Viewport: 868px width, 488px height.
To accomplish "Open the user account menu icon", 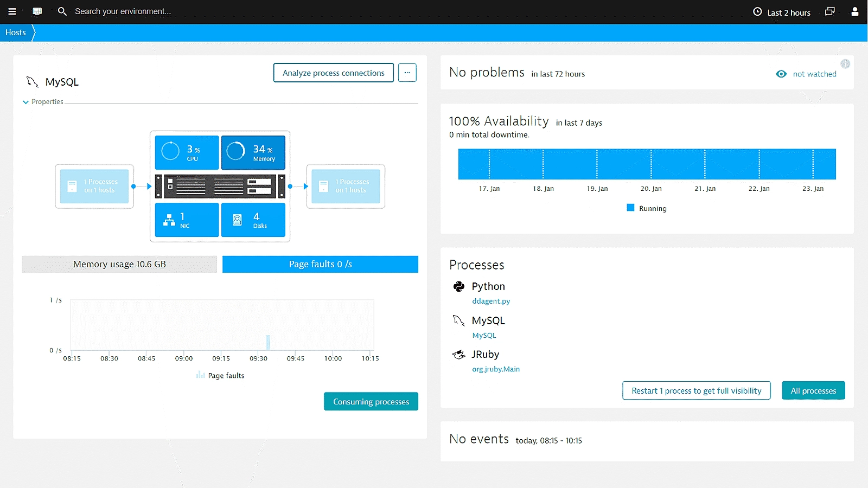I will [x=855, y=11].
